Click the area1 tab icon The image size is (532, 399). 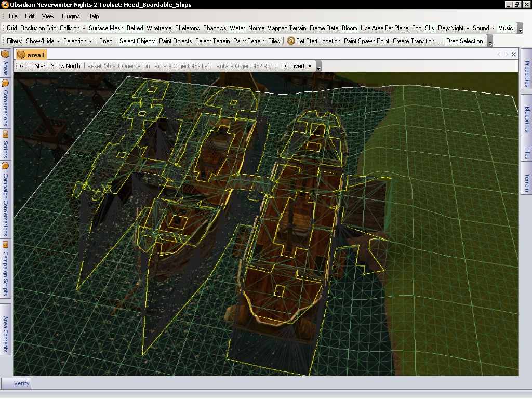[x=21, y=55]
